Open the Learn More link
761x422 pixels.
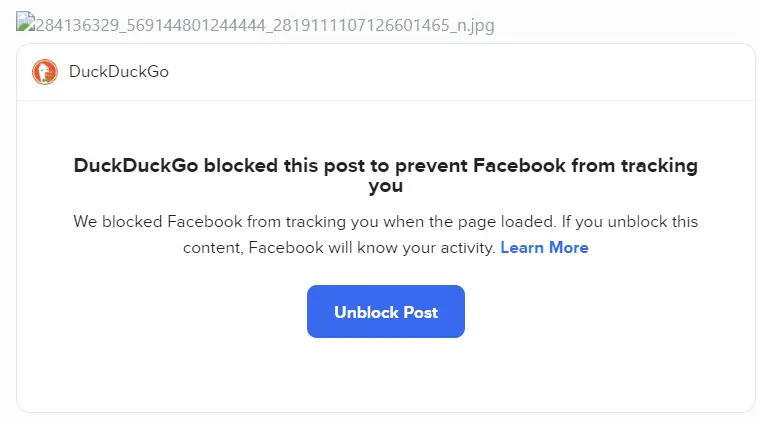[x=544, y=247]
